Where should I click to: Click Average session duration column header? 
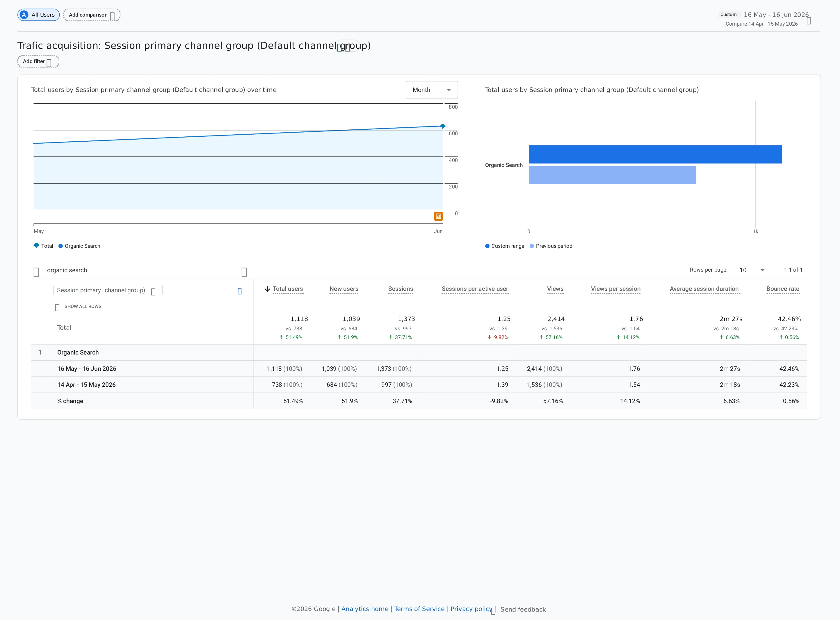click(x=704, y=288)
